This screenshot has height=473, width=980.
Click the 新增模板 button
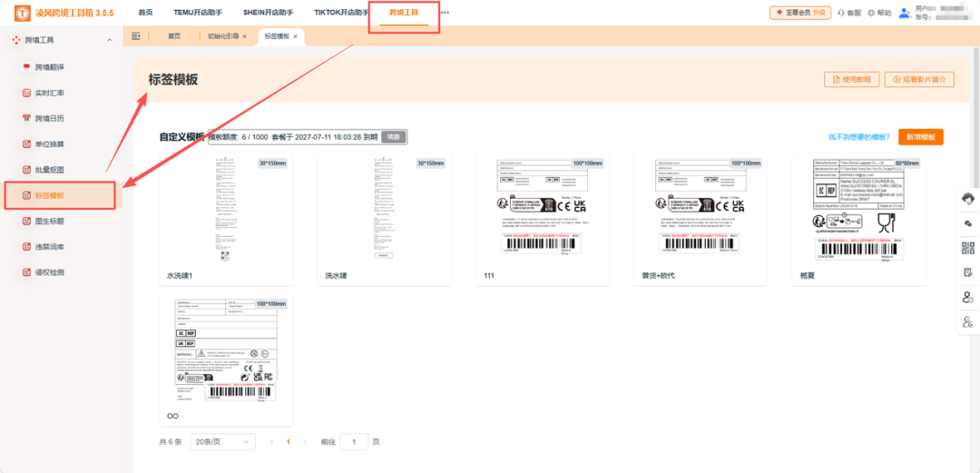(x=921, y=137)
